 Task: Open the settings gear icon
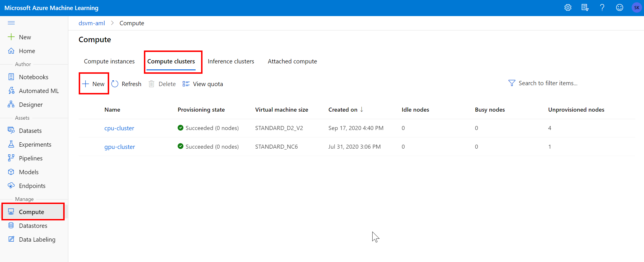tap(568, 8)
